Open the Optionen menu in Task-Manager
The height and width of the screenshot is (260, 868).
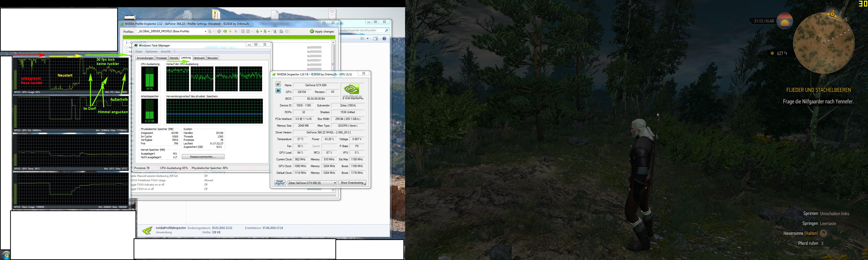click(151, 52)
